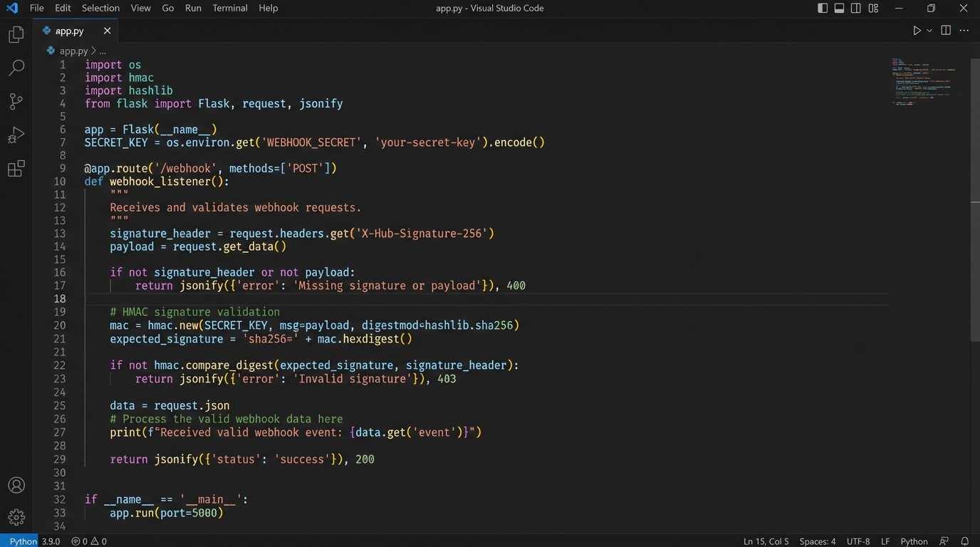Open the Manage settings gear

click(16, 517)
